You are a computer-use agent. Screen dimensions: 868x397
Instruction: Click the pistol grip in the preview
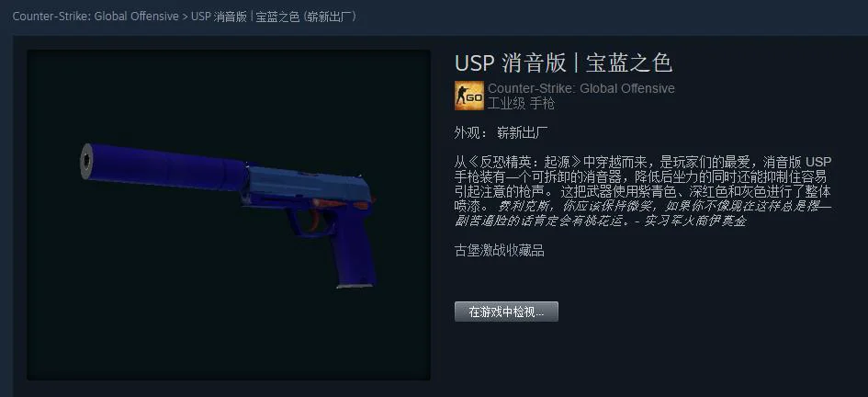coord(353,249)
